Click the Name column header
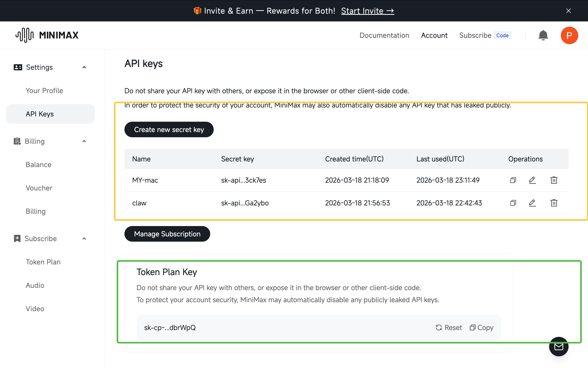The image size is (588, 368). 141,159
